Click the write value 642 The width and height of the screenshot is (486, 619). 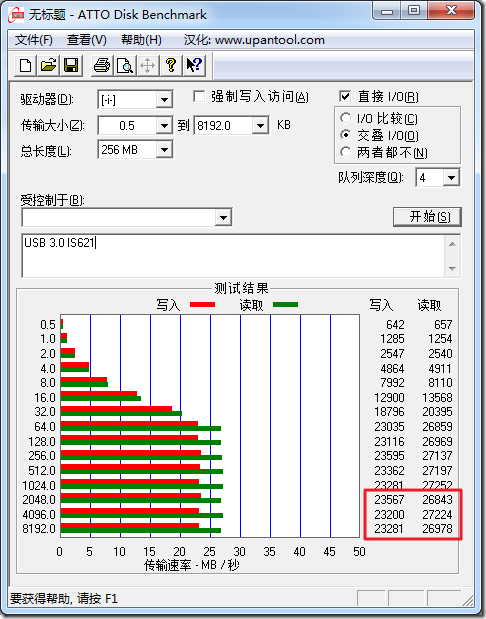[395, 325]
